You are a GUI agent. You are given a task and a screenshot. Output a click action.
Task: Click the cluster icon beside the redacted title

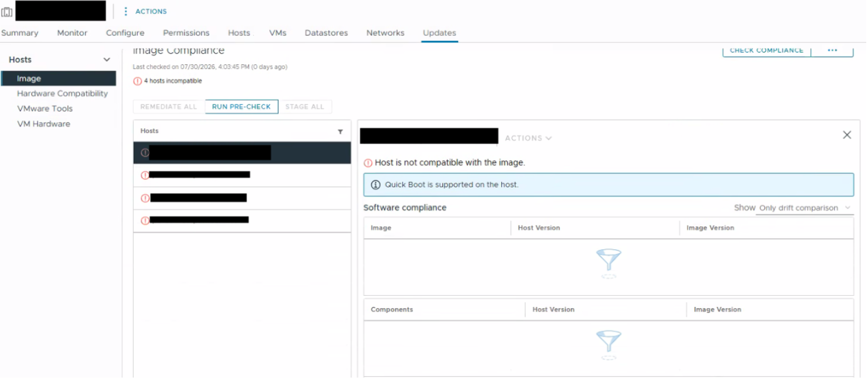tap(7, 12)
